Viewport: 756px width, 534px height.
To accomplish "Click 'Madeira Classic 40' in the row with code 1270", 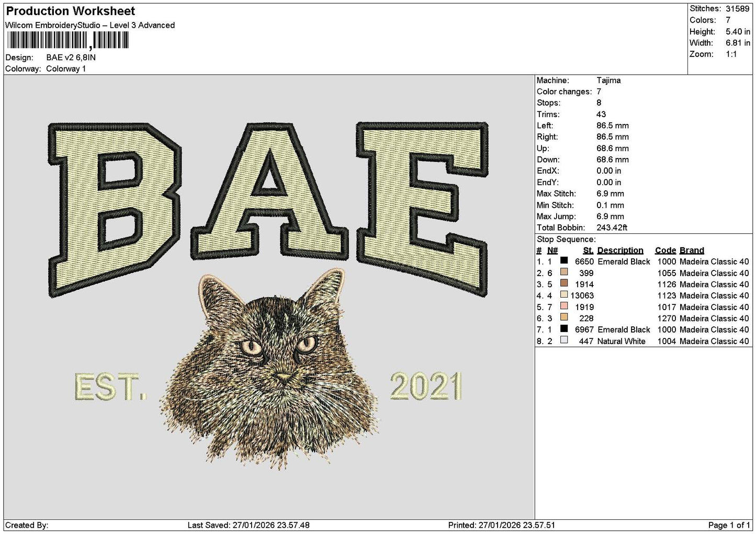I will (714, 318).
